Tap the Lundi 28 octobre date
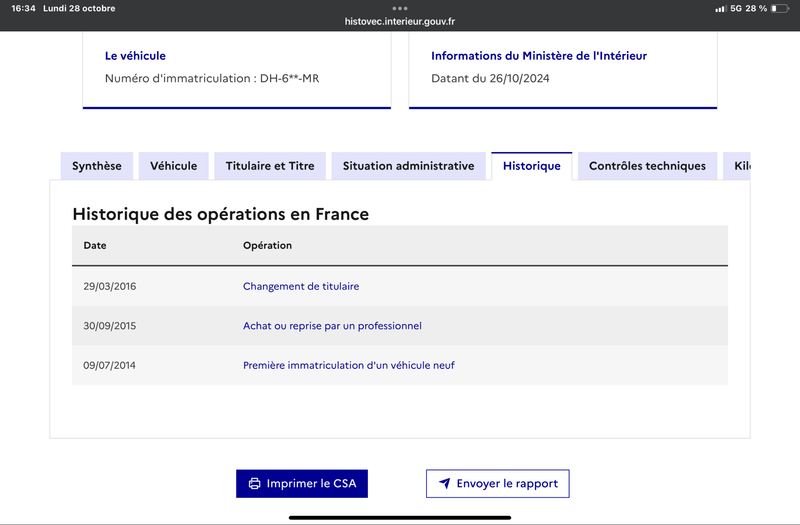The image size is (800, 525). pyautogui.click(x=79, y=8)
